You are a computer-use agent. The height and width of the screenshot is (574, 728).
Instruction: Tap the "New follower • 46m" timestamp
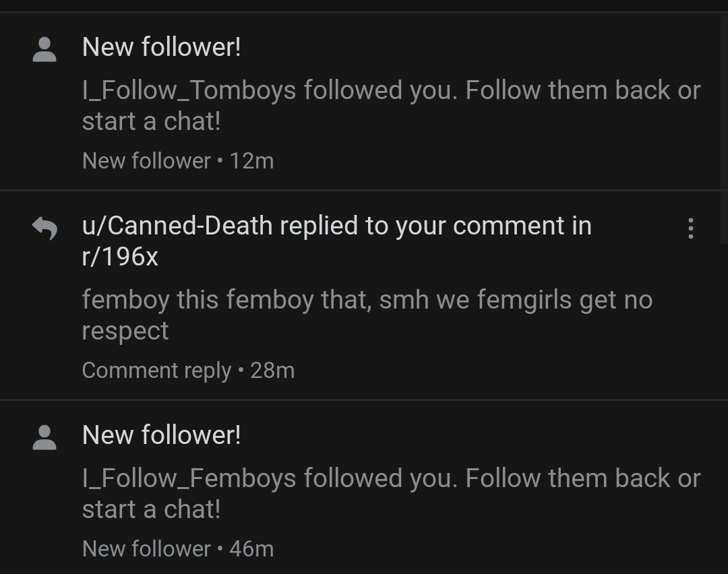tap(177, 549)
